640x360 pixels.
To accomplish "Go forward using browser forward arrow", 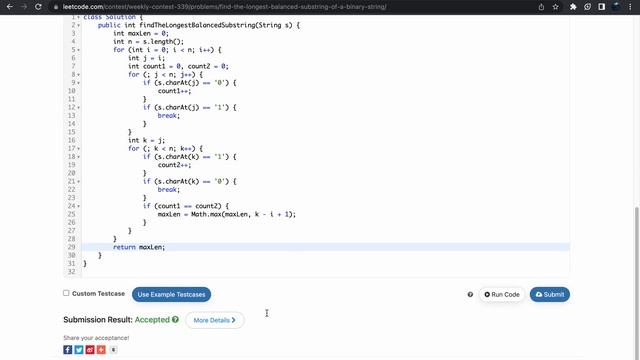I will click(24, 7).
